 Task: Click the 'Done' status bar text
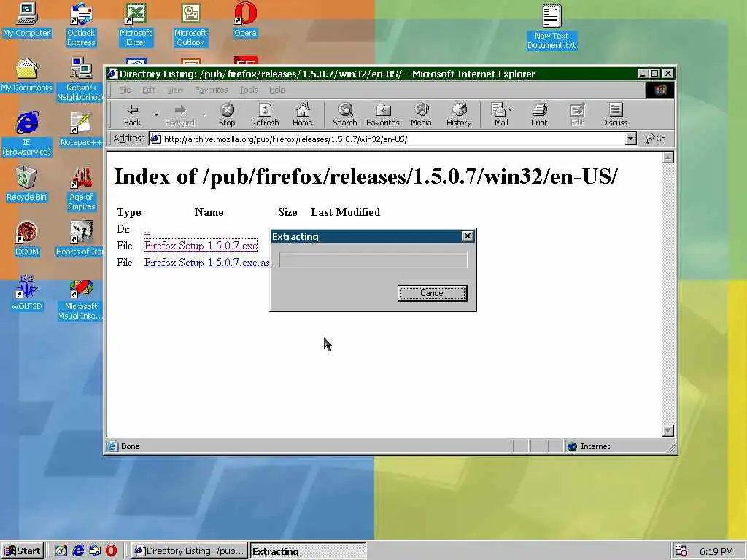pos(130,446)
